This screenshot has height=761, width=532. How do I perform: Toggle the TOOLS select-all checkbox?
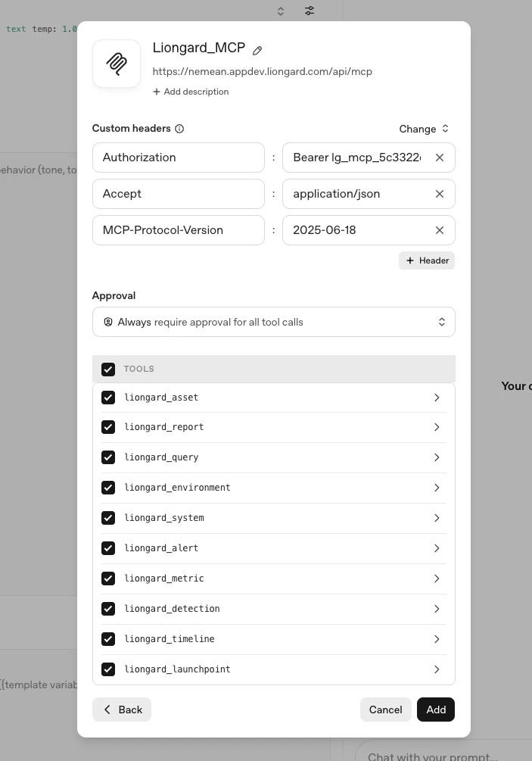[x=108, y=370]
